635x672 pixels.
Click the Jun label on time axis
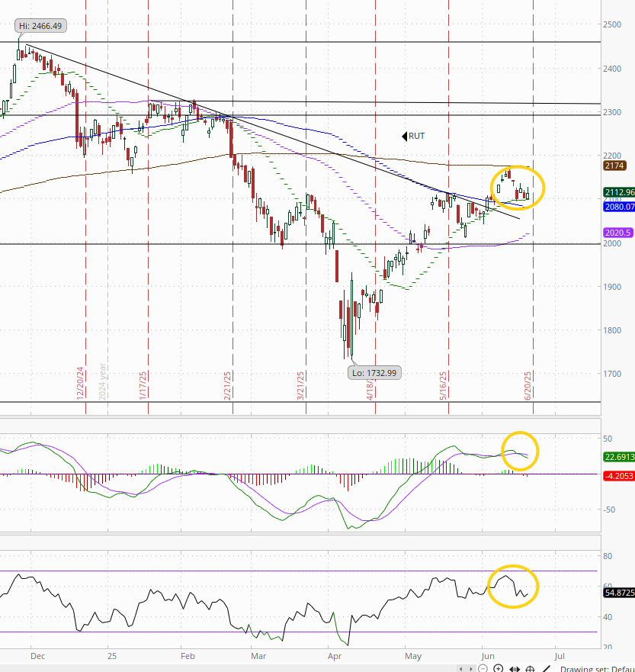(488, 656)
